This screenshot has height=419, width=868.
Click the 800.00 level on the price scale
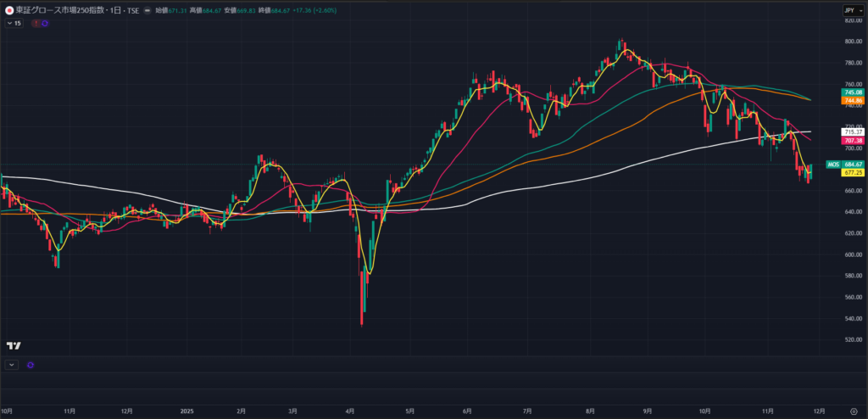[851, 42]
